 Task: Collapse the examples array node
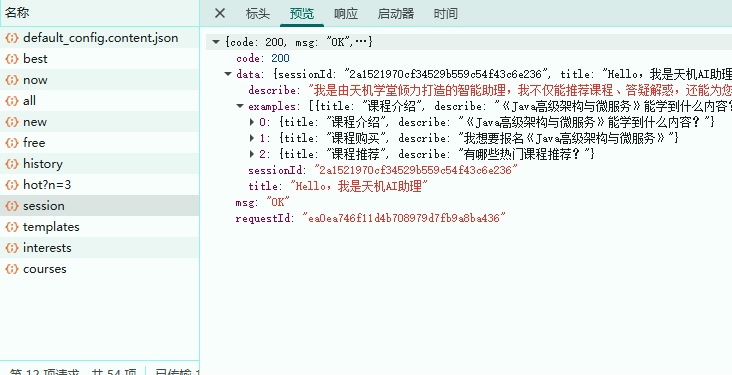(240, 106)
